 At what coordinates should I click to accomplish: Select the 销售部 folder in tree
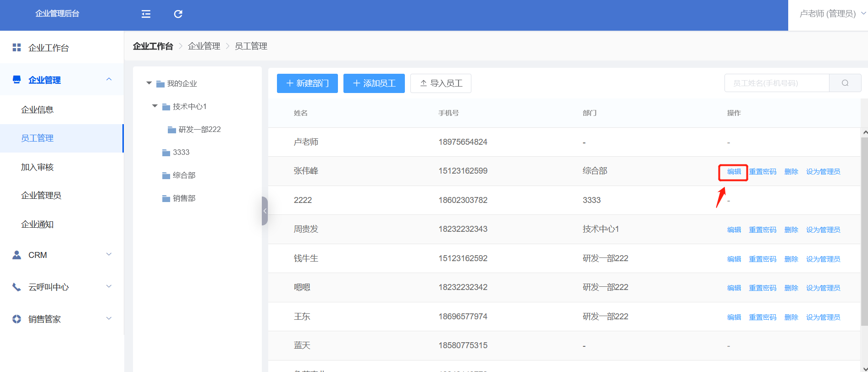184,198
